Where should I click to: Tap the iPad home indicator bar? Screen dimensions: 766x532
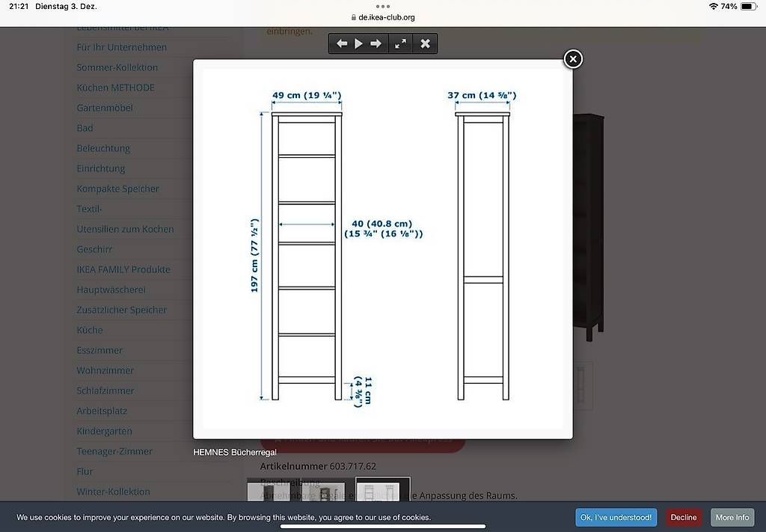[x=383, y=527]
